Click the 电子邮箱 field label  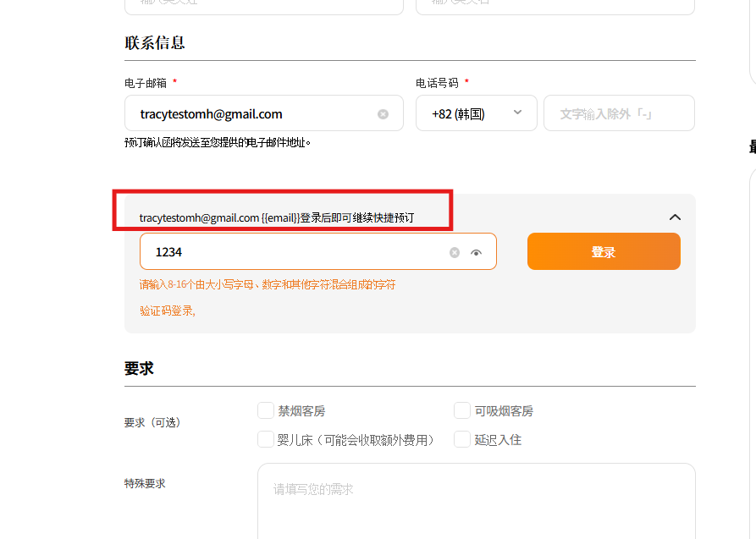146,84
